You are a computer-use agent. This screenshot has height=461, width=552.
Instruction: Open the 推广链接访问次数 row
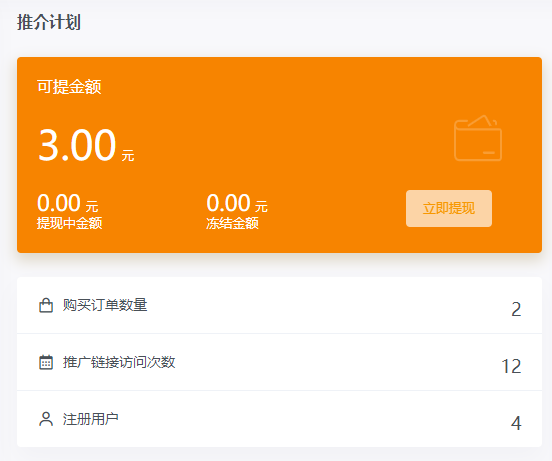pos(279,362)
